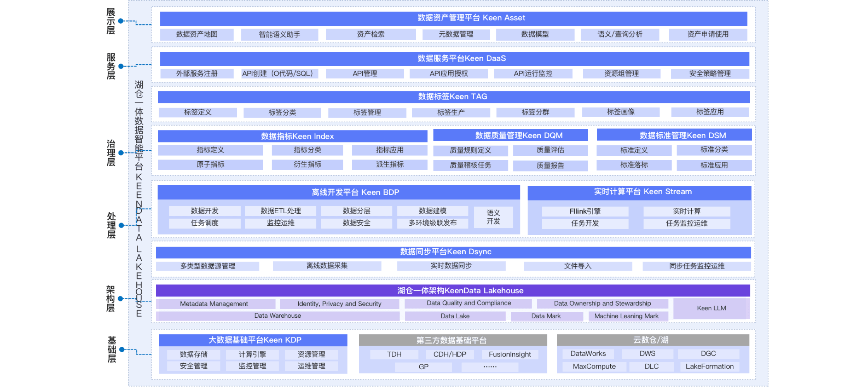Open the 实时数据同步 feature
868x387 pixels.
451,266
